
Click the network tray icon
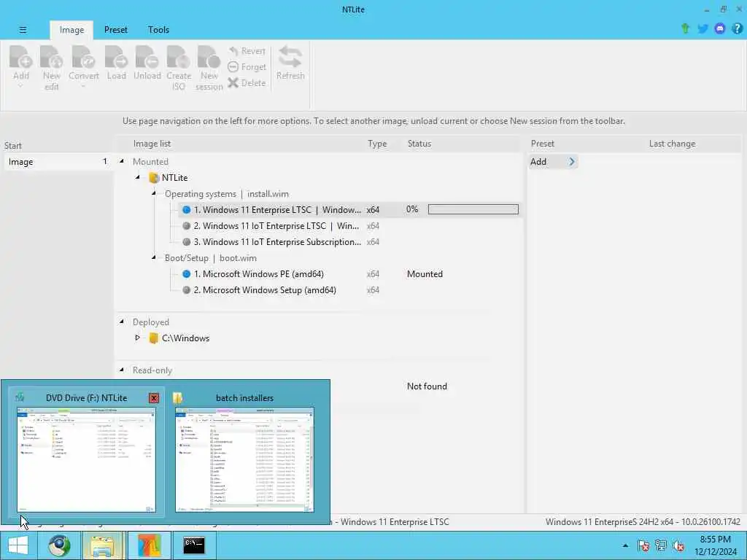pyautogui.click(x=660, y=545)
